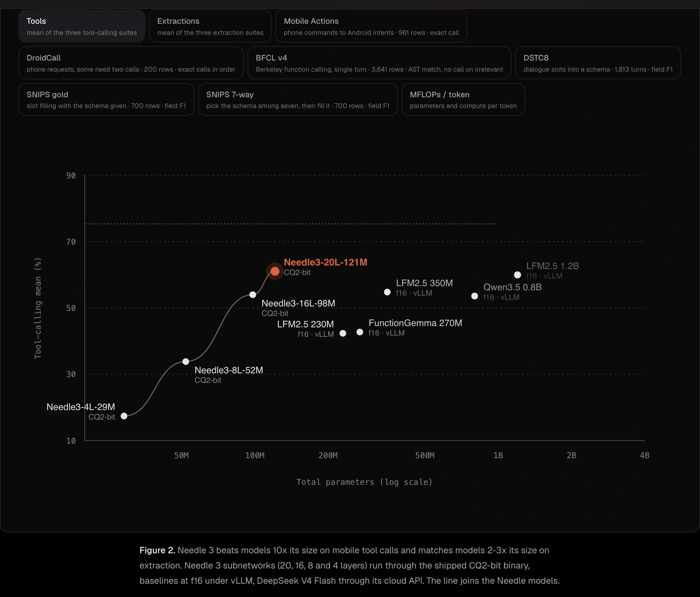Click the '1B' x-axis tick label
This screenshot has width=700, height=597.
(x=498, y=456)
